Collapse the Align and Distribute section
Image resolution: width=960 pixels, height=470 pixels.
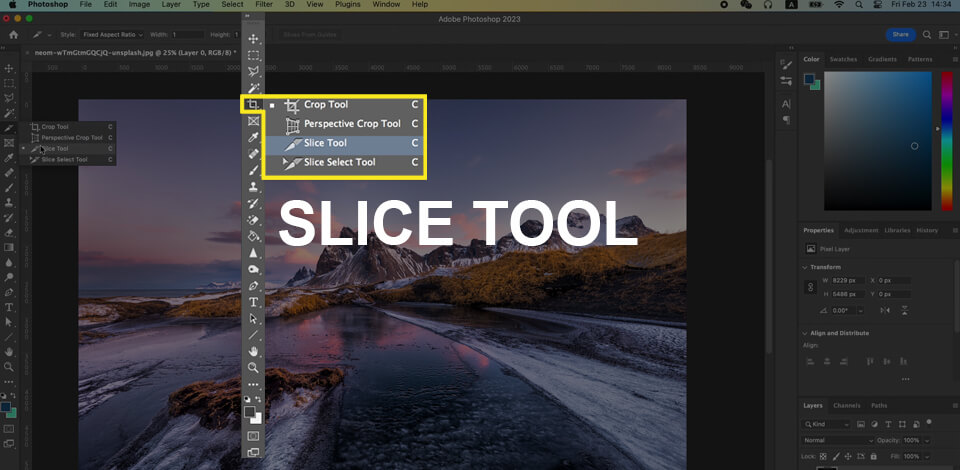tap(804, 334)
